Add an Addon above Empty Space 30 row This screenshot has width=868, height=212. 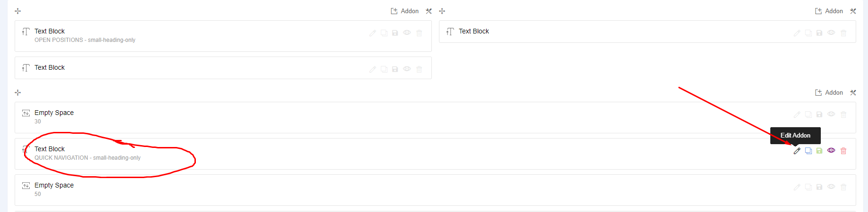coord(829,92)
